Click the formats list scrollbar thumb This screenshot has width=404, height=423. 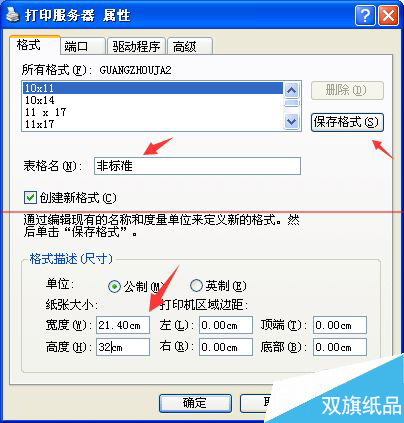(x=292, y=103)
